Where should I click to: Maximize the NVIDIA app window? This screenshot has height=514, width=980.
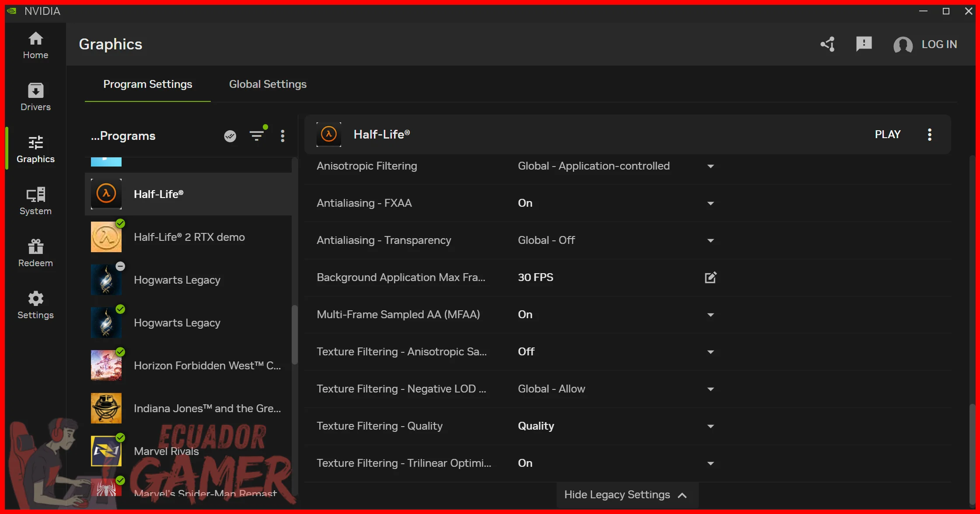click(x=946, y=11)
